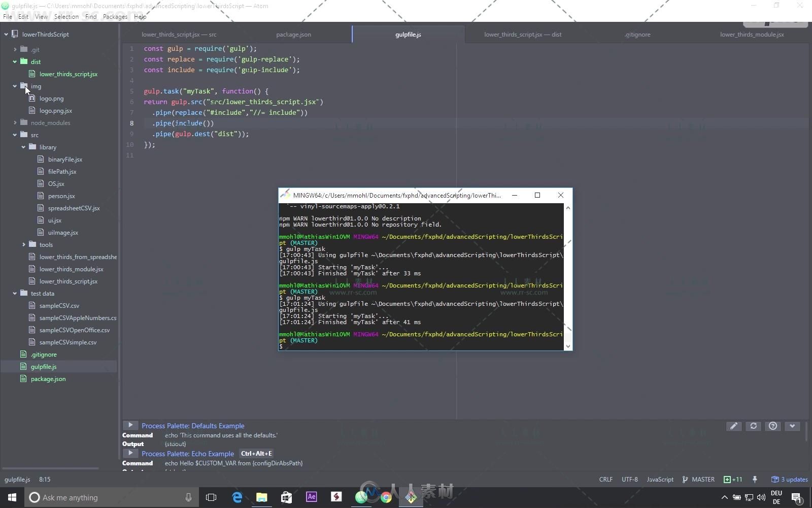Open person.jsx file
The height and width of the screenshot is (508, 812).
pos(61,196)
